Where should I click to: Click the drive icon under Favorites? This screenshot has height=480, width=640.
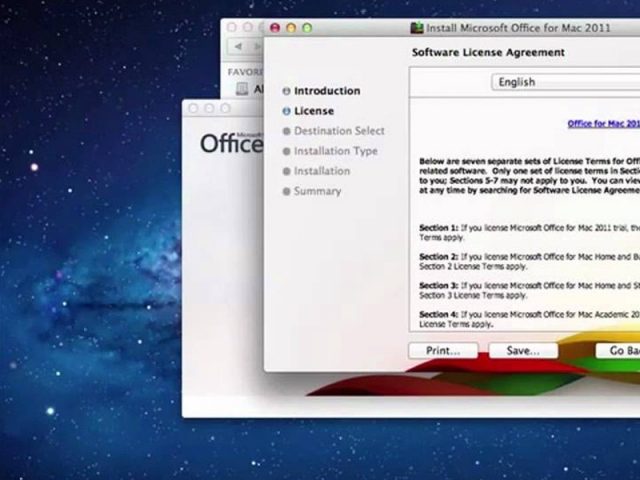(241, 88)
